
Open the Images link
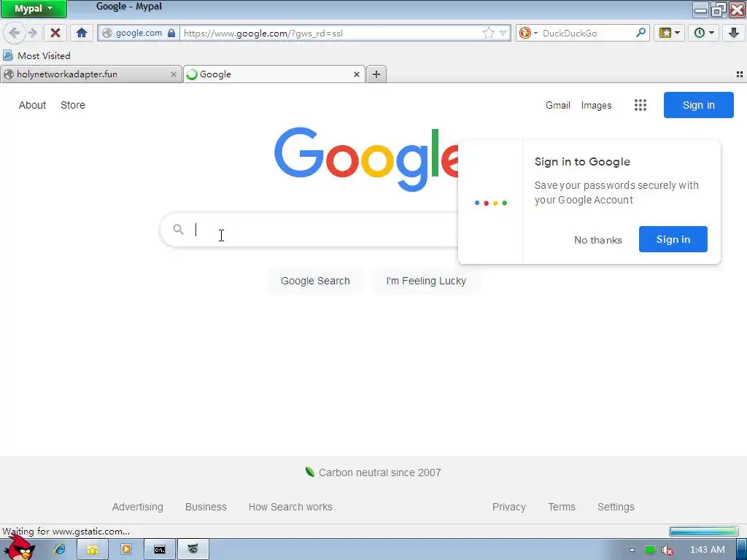pos(596,105)
